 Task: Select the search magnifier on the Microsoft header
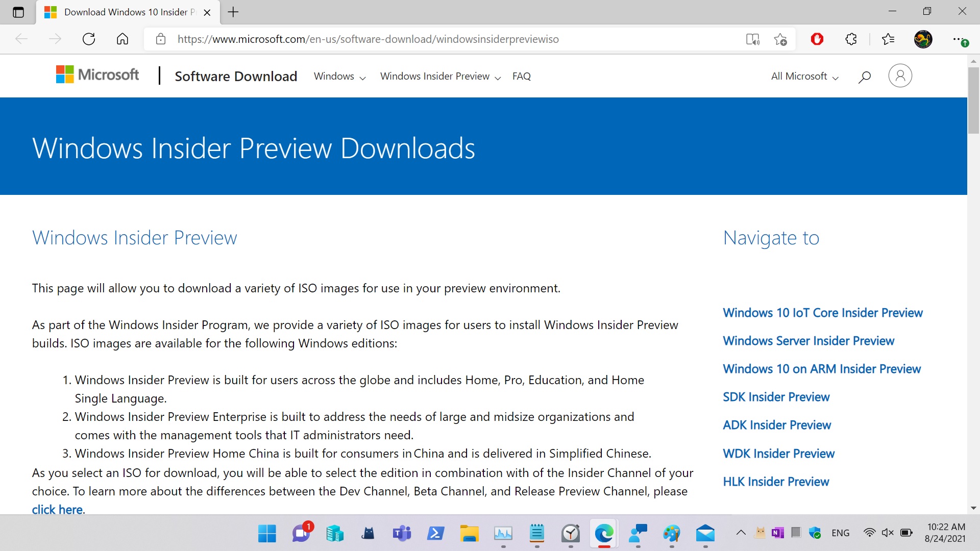[865, 77]
